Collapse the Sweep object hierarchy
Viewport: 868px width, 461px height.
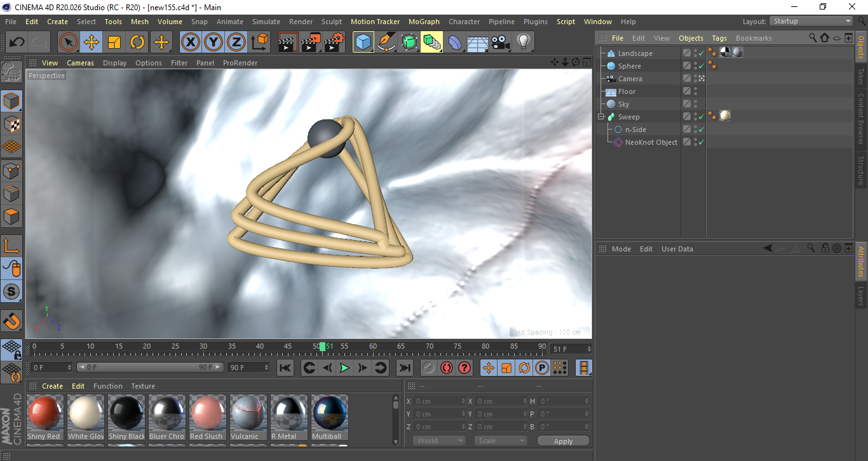coord(600,117)
